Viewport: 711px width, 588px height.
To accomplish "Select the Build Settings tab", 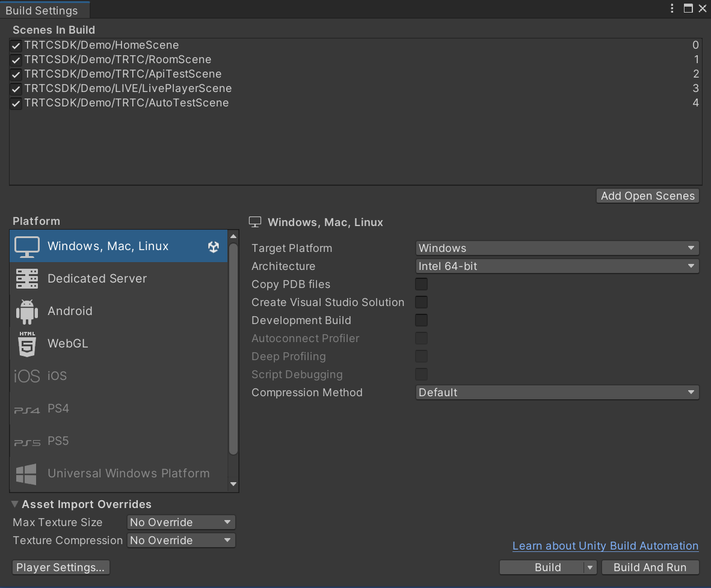I will click(x=42, y=11).
